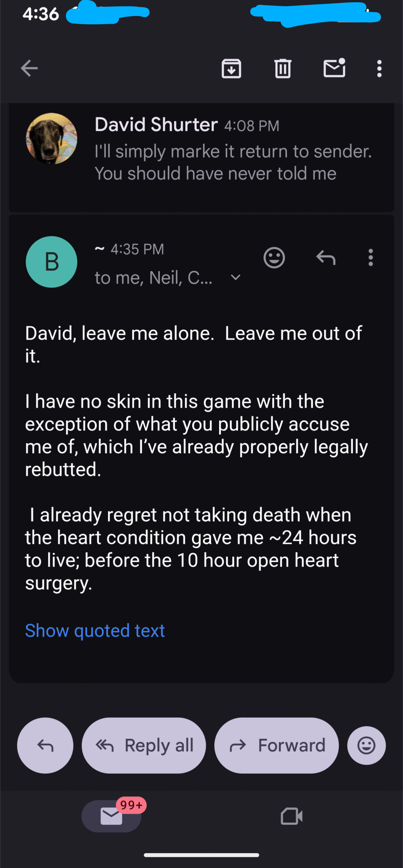Show quoted text

click(x=95, y=631)
